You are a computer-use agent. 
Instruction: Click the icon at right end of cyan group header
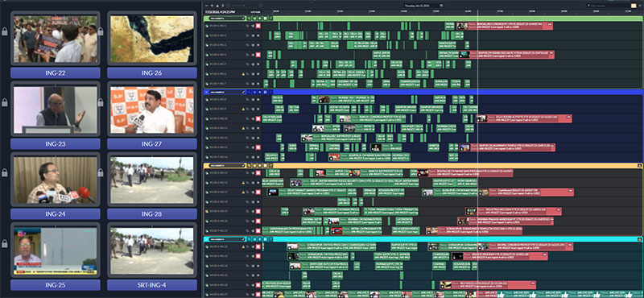coord(639,239)
